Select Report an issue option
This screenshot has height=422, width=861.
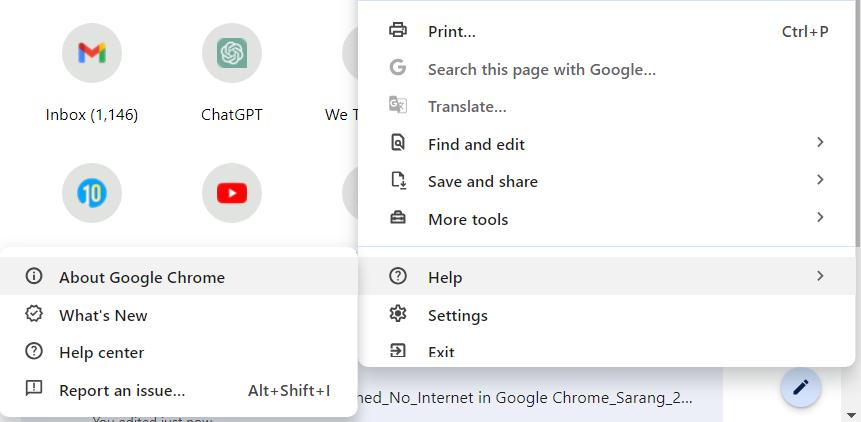click(x=122, y=390)
